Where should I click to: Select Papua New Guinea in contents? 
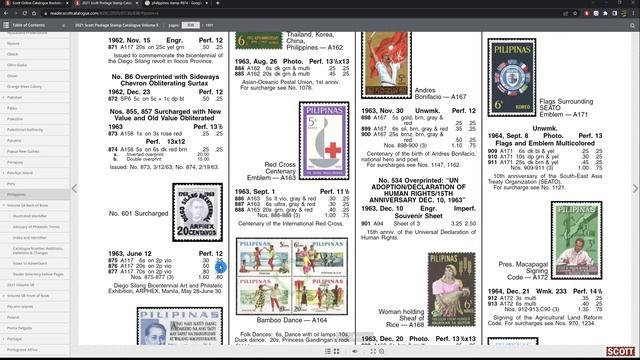click(23, 151)
